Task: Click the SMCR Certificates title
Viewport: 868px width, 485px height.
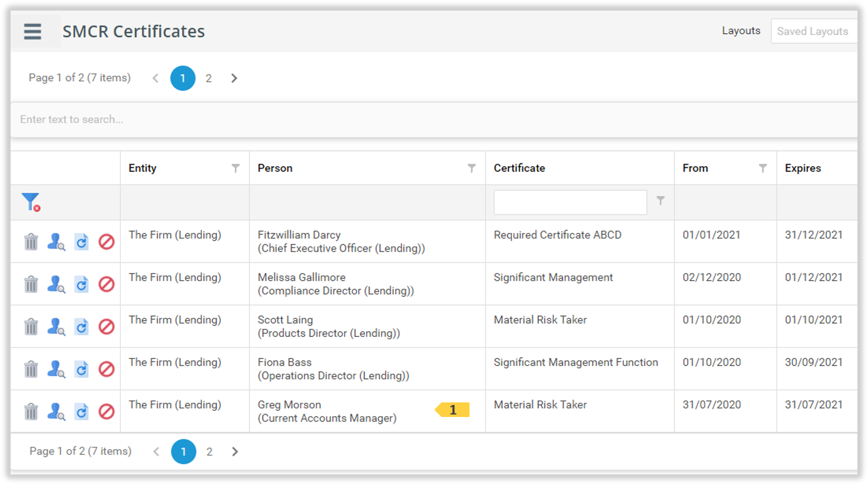Action: (x=133, y=31)
